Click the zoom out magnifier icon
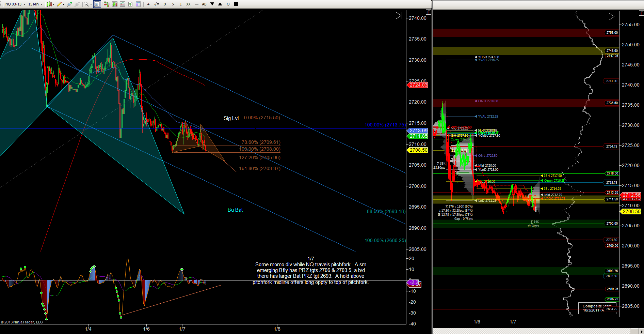This screenshot has height=334, width=644. [77, 4]
